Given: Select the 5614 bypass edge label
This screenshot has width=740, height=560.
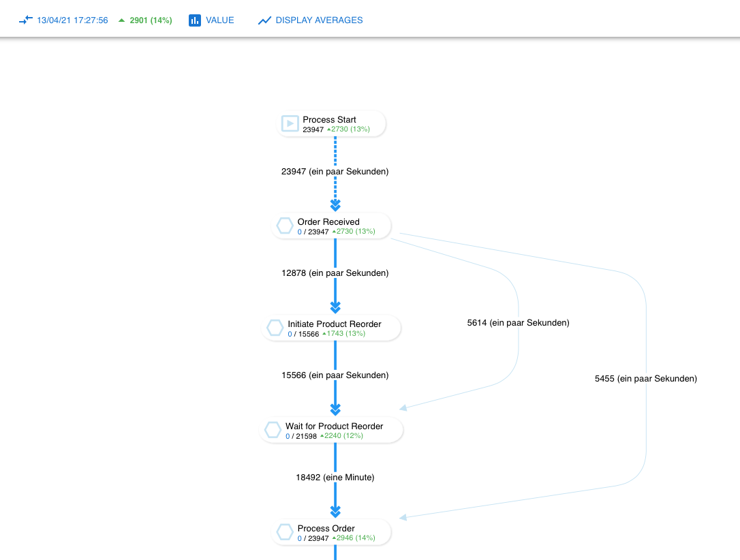Looking at the screenshot, I should [518, 323].
